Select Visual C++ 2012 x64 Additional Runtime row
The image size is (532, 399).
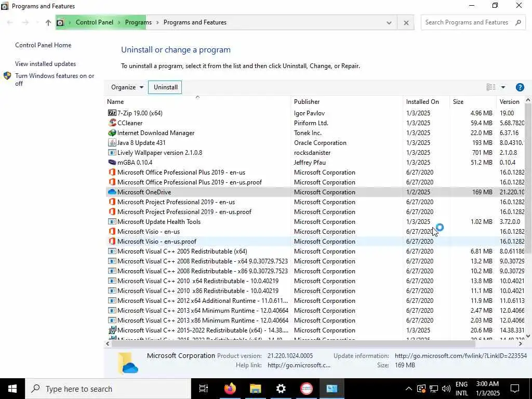click(315, 301)
